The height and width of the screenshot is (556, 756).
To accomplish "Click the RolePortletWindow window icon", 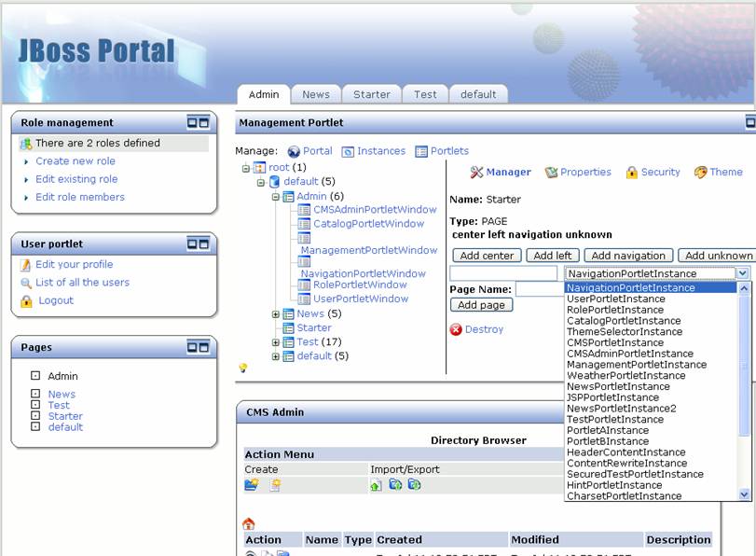I will click(x=304, y=285).
